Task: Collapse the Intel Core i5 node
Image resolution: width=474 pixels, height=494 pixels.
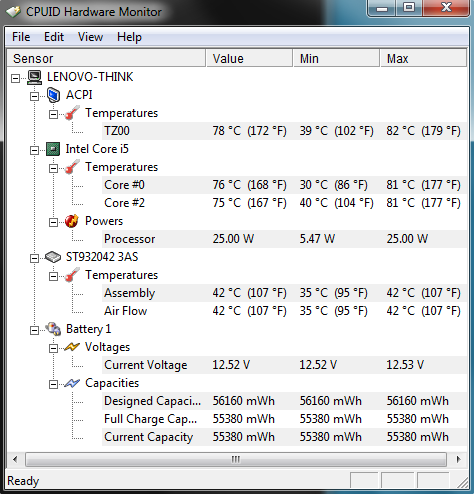Action: click(x=34, y=151)
